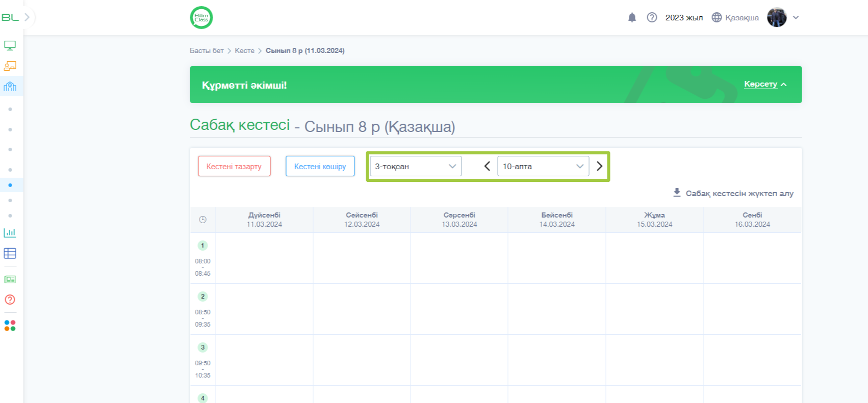Viewport: 868px width, 403px height.
Task: Click the monitor icon in sidebar
Action: [x=10, y=45]
